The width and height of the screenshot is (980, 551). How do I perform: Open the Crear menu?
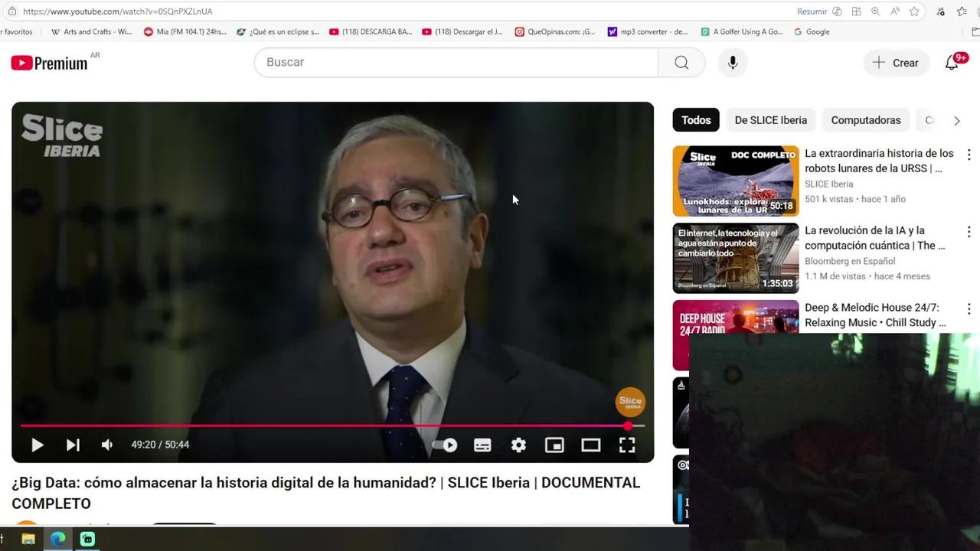pos(896,63)
